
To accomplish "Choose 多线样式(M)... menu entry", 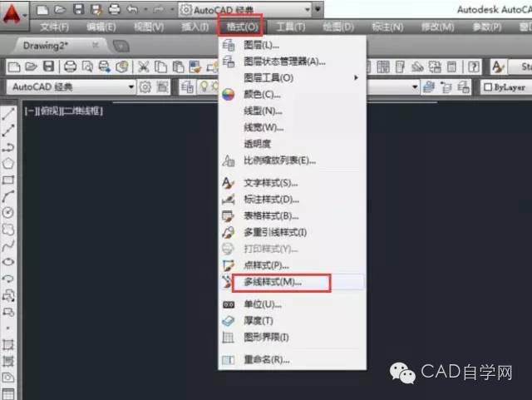I will coord(292,282).
